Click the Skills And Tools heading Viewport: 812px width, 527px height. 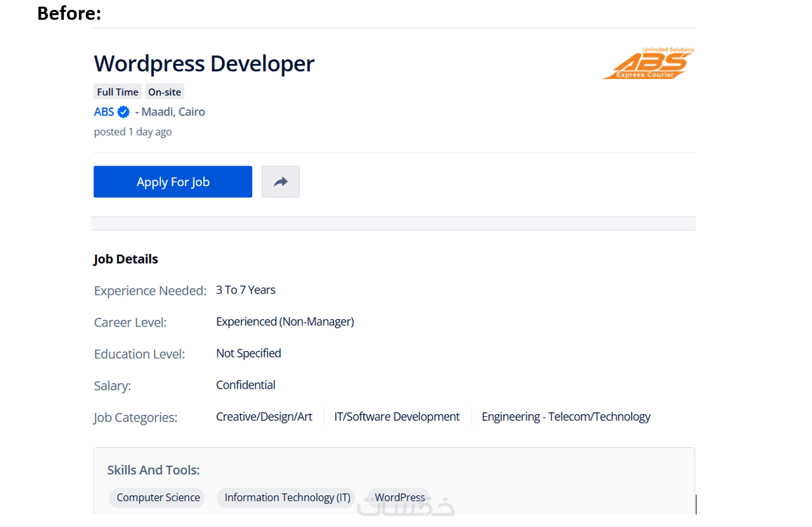153,470
